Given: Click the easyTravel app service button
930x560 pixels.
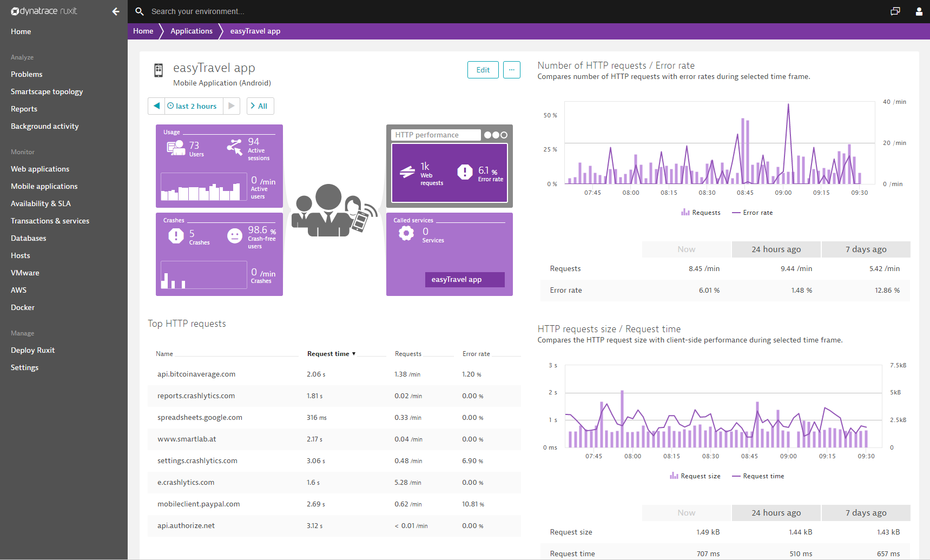Looking at the screenshot, I should (x=465, y=279).
